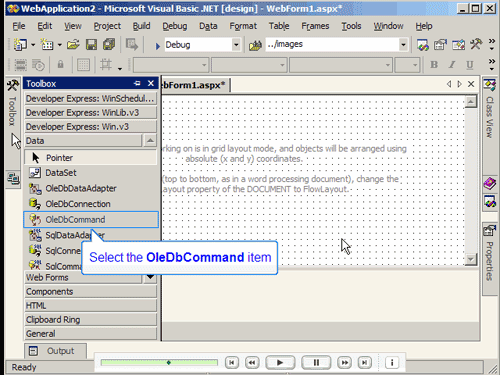Open the Add New Item dropdown arrow
This screenshot has height=375, width=500.
60,45
